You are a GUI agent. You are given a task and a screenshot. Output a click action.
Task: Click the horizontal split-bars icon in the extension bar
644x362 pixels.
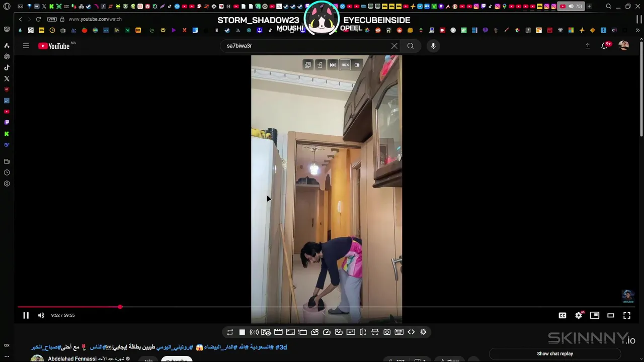(x=375, y=332)
